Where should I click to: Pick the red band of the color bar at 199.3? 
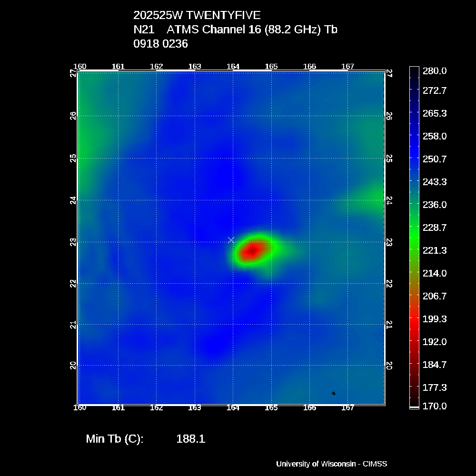coord(414,318)
